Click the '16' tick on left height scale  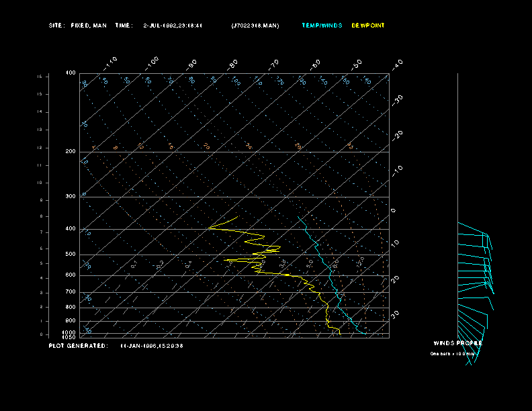coord(40,77)
